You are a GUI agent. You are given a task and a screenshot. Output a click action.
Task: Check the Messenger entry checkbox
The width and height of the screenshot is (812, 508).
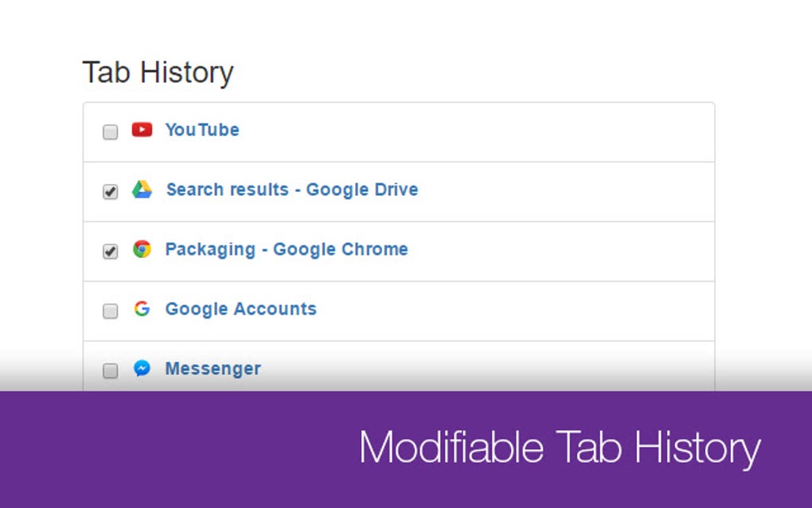[111, 371]
